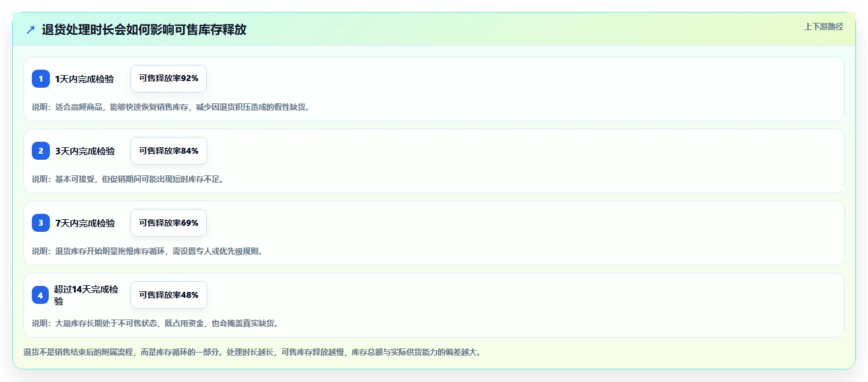Click the arrow icon beside the card title

(x=31, y=30)
